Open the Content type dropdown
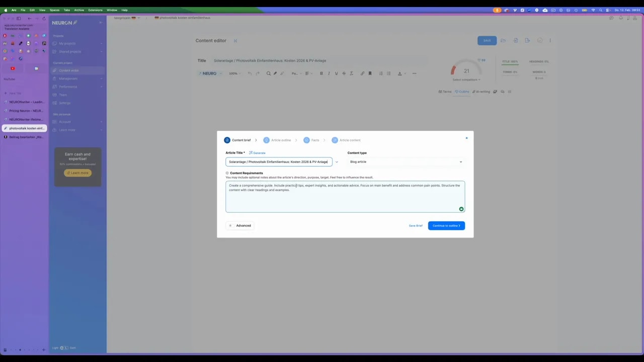 [x=406, y=162]
